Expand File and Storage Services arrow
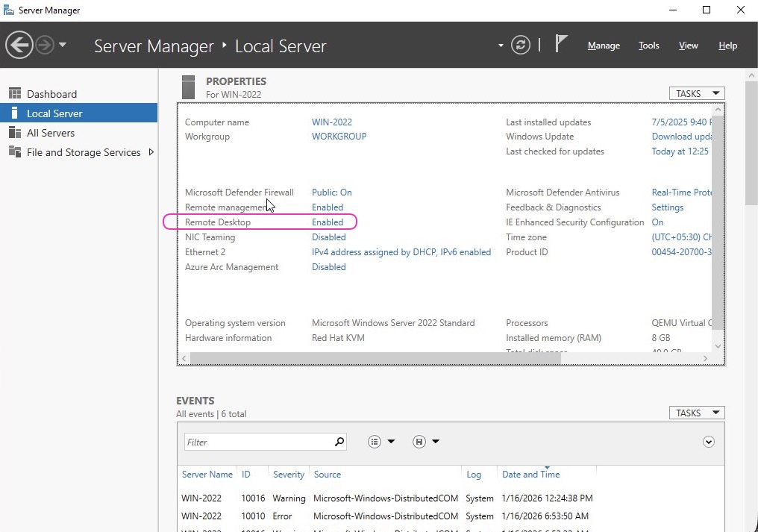 coord(151,152)
